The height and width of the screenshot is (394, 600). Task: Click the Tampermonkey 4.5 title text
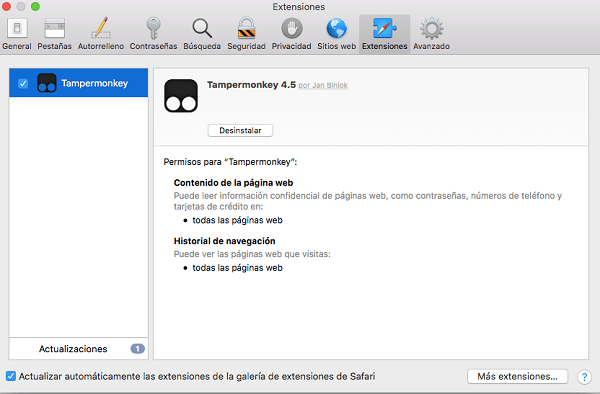(251, 85)
